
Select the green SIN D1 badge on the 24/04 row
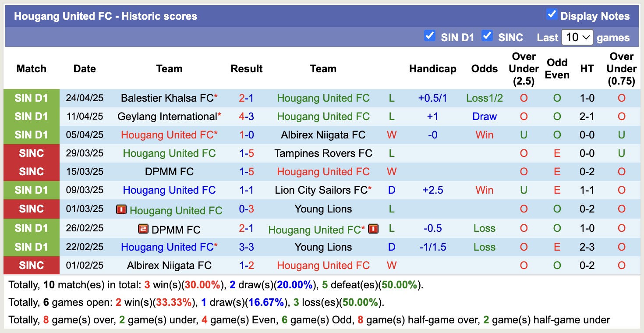pos(31,98)
